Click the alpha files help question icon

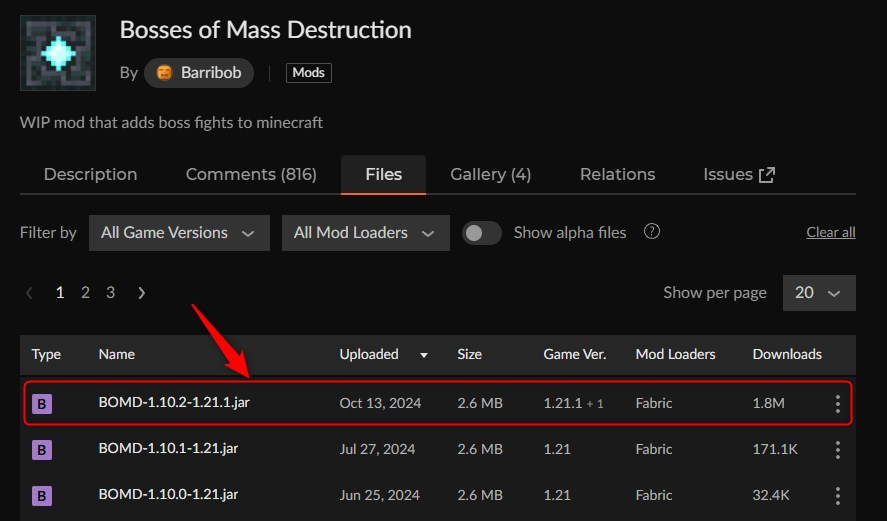tap(652, 232)
